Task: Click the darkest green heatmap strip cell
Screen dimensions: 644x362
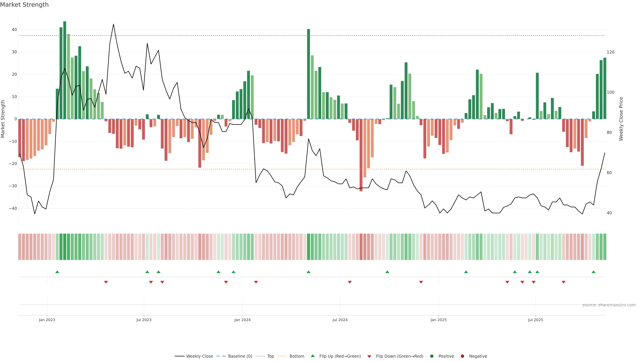Action: 65,247
